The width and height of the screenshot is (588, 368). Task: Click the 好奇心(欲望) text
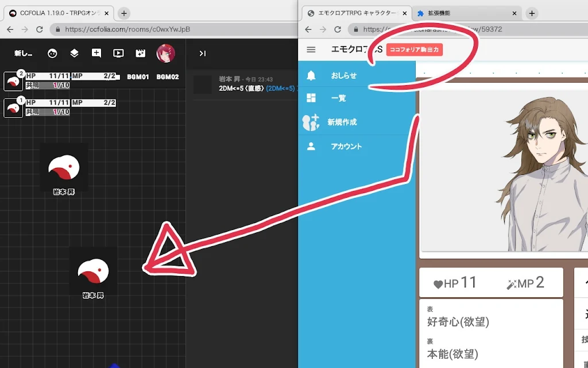pos(458,322)
